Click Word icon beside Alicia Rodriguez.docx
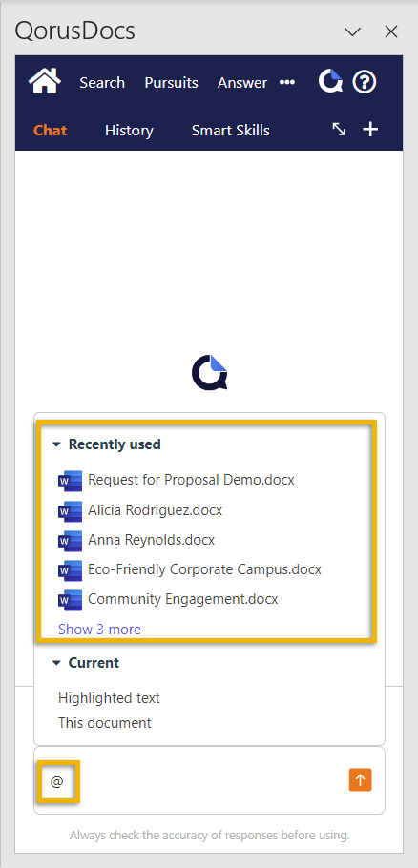Image resolution: width=418 pixels, height=868 pixels. pos(70,510)
